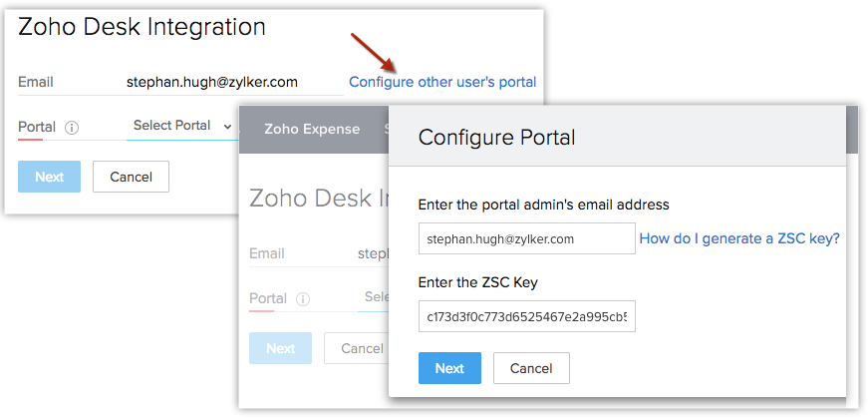The image size is (868, 418).
Task: Click the dimmed Cancel button in background panel
Action: pos(361,348)
